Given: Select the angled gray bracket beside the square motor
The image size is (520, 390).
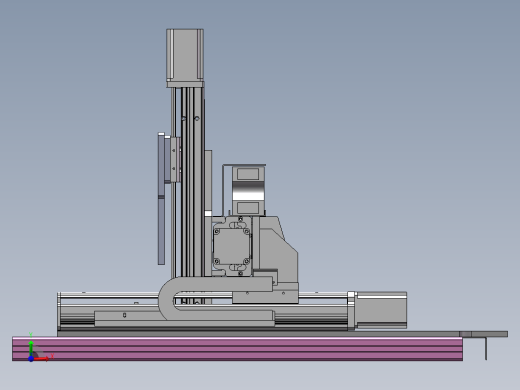Looking at the screenshot, I should tap(279, 250).
